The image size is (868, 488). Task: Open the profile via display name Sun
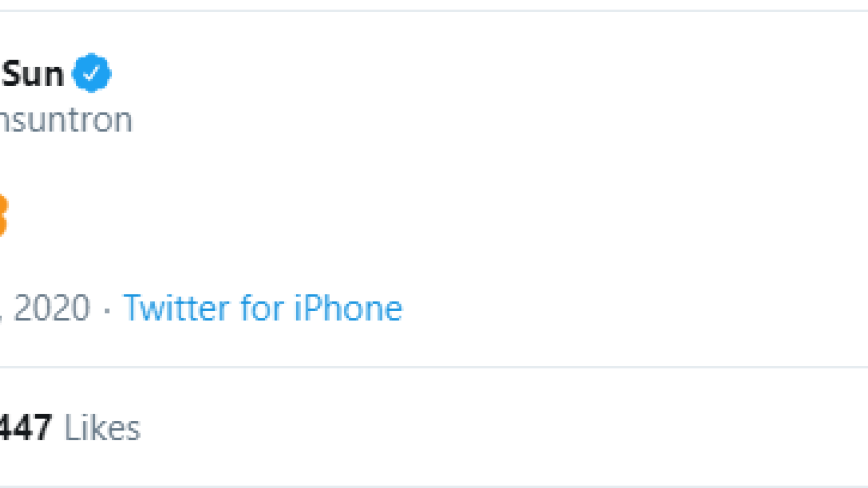point(33,74)
